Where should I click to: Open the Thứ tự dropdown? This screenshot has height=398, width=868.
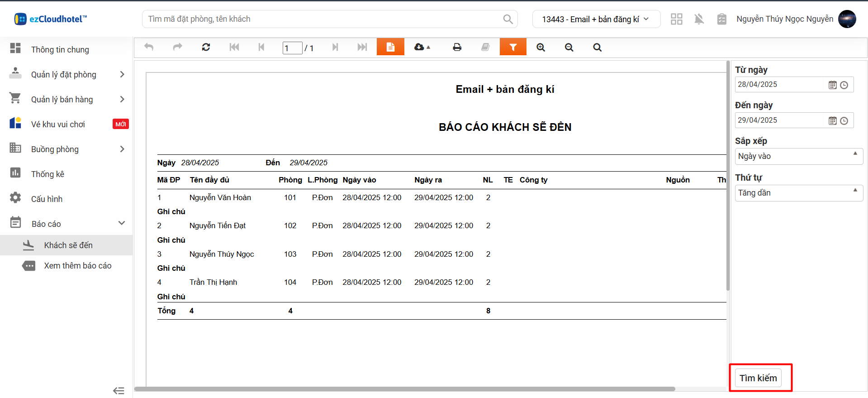798,193
